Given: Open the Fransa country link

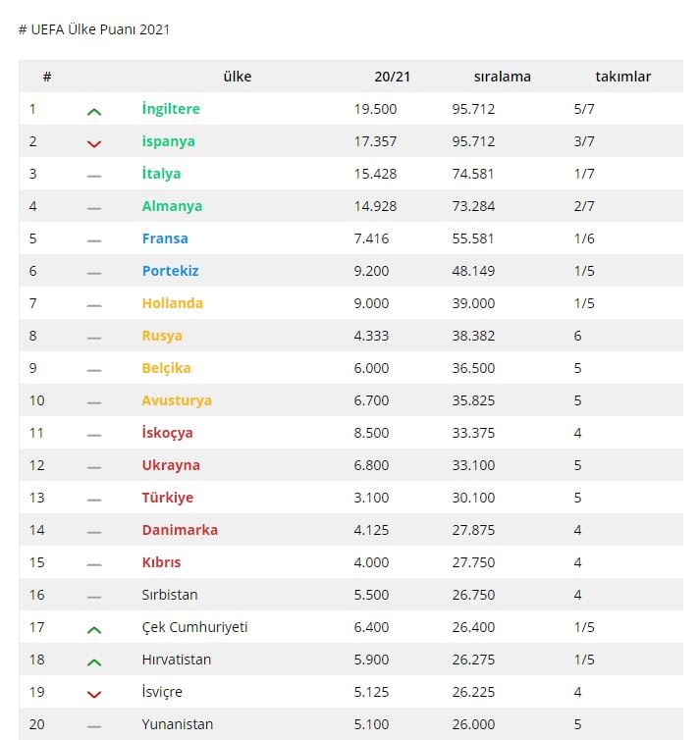Looking at the screenshot, I should pos(165,238).
